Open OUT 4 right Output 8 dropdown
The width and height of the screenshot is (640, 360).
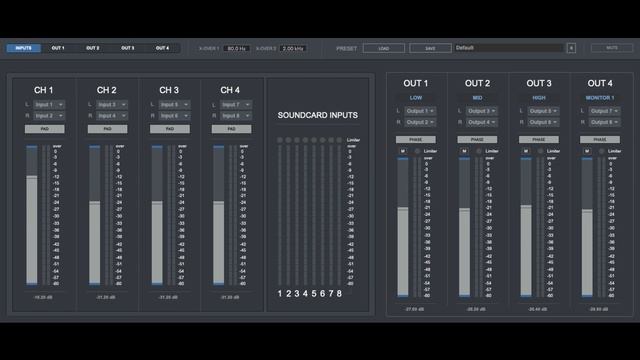coord(604,122)
